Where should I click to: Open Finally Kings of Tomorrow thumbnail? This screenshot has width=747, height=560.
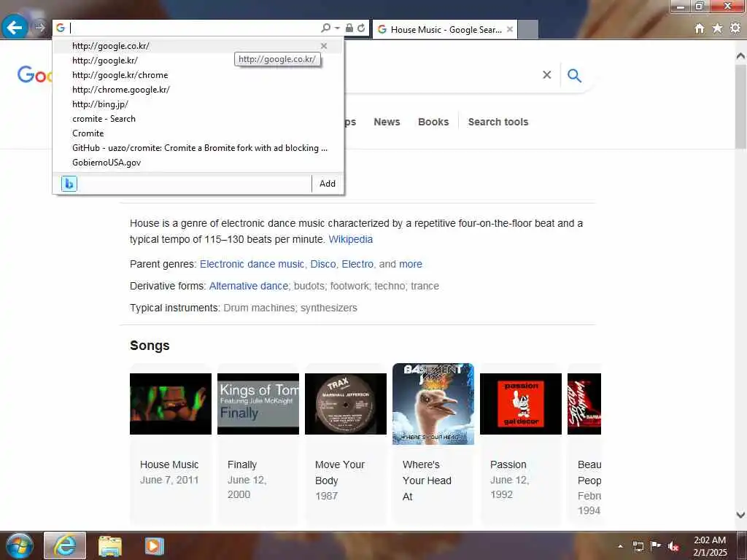click(258, 404)
